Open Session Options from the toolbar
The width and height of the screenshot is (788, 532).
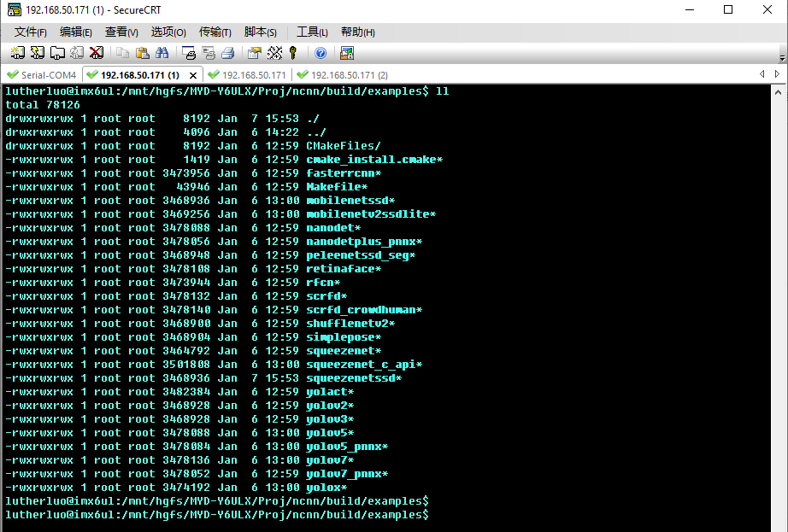coord(255,53)
